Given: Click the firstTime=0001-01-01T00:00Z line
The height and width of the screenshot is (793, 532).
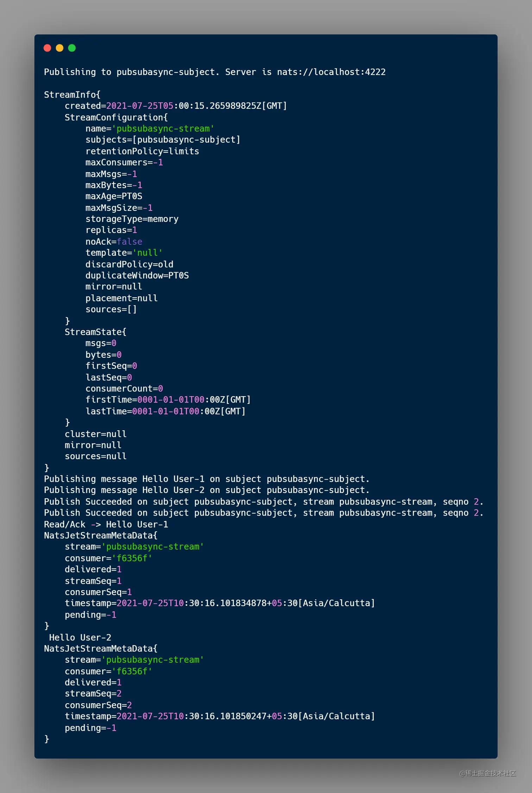Looking at the screenshot, I should 168,400.
